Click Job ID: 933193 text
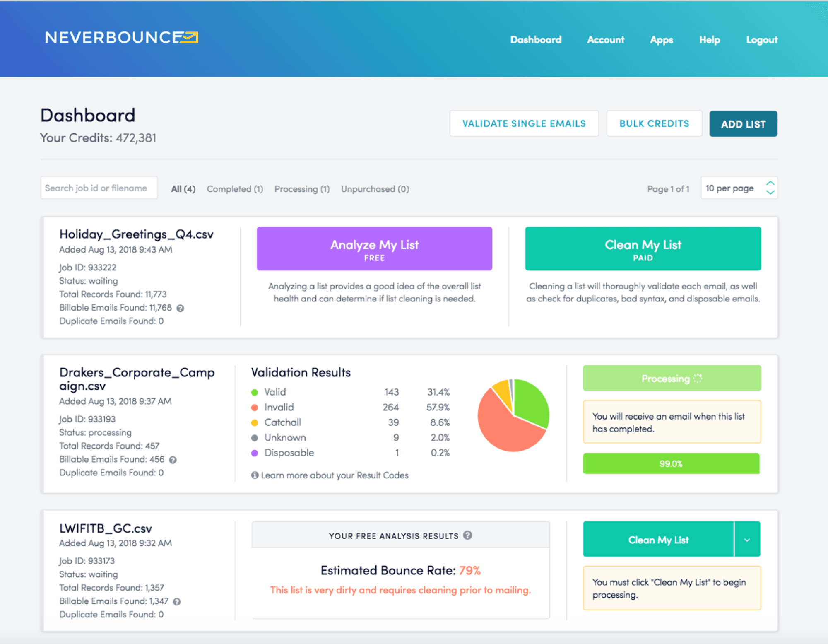This screenshot has width=828, height=644. [87, 419]
